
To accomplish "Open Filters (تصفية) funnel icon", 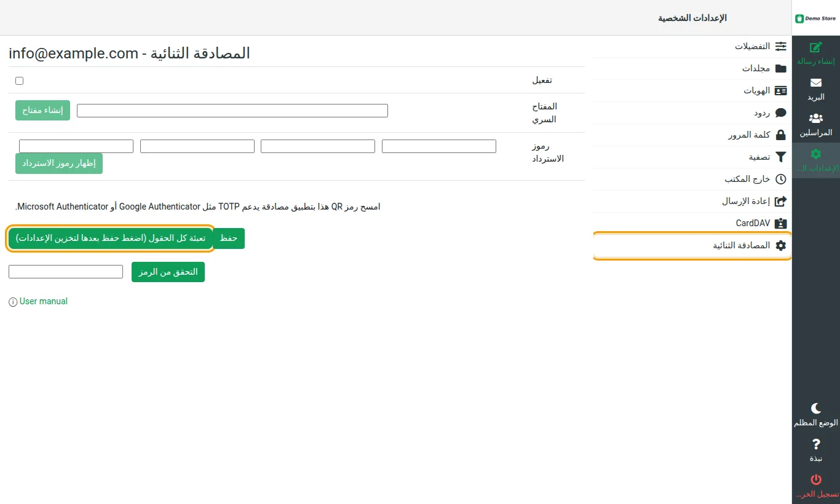I will pyautogui.click(x=781, y=157).
